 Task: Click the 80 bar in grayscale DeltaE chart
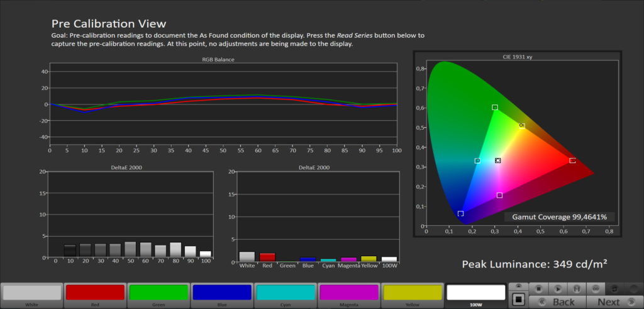tap(175, 250)
